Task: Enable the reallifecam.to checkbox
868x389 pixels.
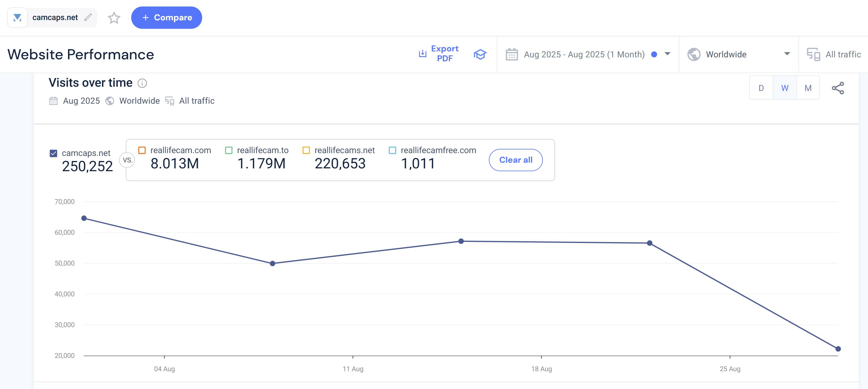Action: pos(229,150)
